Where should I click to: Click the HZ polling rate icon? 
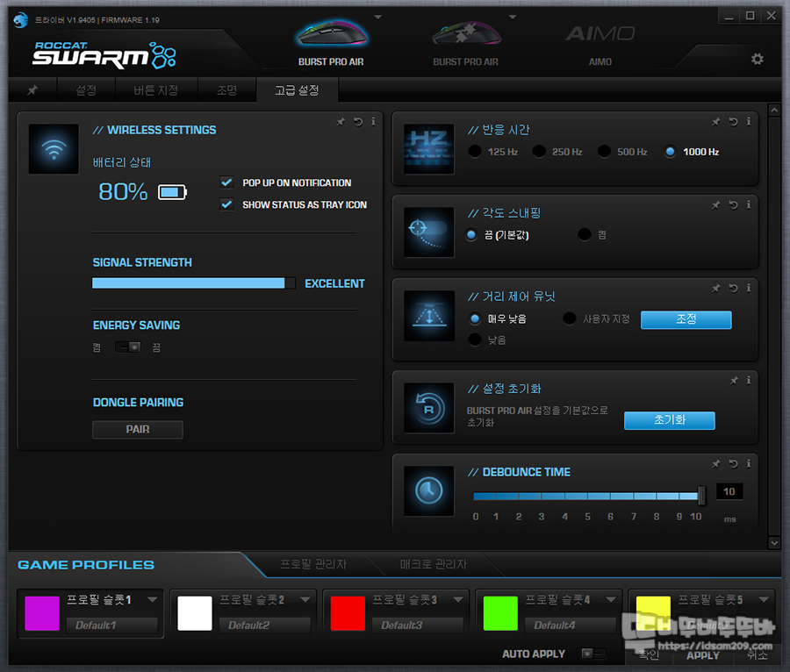click(428, 149)
